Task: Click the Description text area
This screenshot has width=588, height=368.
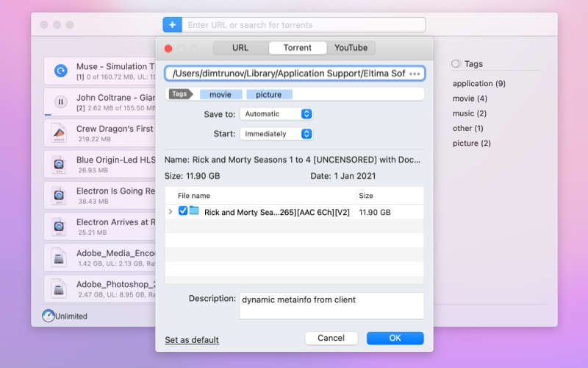Action: point(331,305)
